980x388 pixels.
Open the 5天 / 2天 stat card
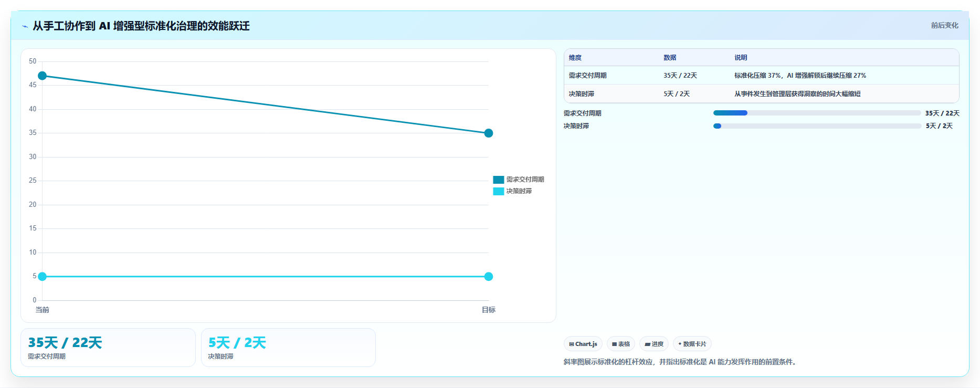pyautogui.click(x=288, y=348)
